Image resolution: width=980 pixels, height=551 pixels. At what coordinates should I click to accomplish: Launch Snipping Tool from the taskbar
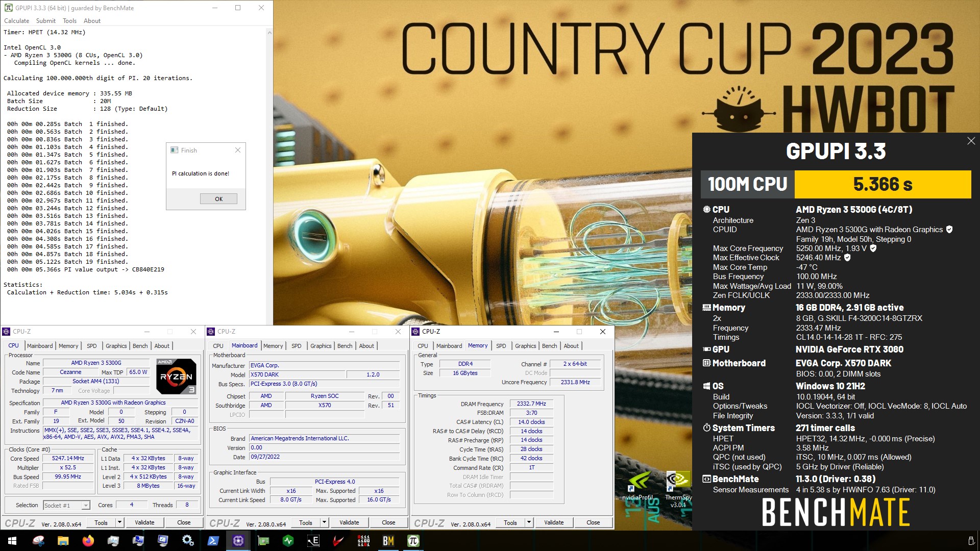[38, 541]
